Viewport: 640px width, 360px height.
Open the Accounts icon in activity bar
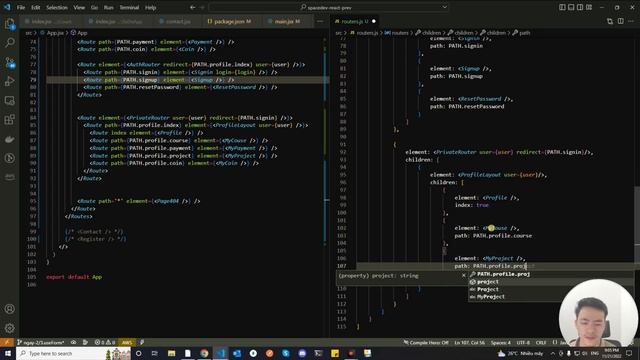click(x=9, y=309)
